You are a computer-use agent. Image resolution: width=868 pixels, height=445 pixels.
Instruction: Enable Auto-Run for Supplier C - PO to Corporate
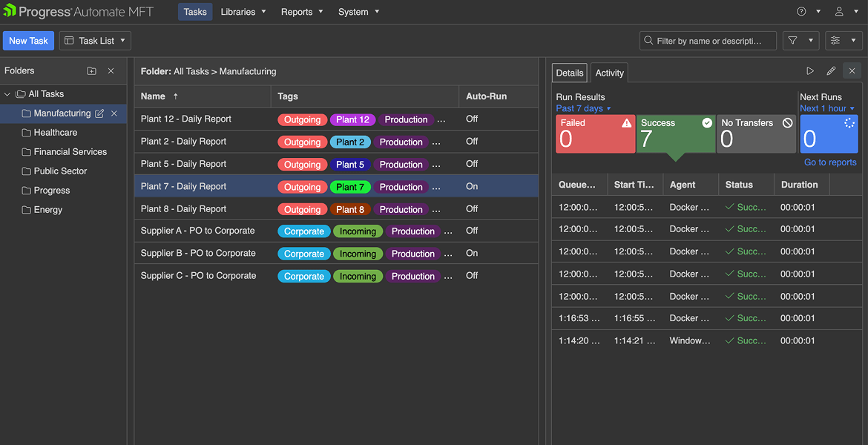(x=472, y=275)
